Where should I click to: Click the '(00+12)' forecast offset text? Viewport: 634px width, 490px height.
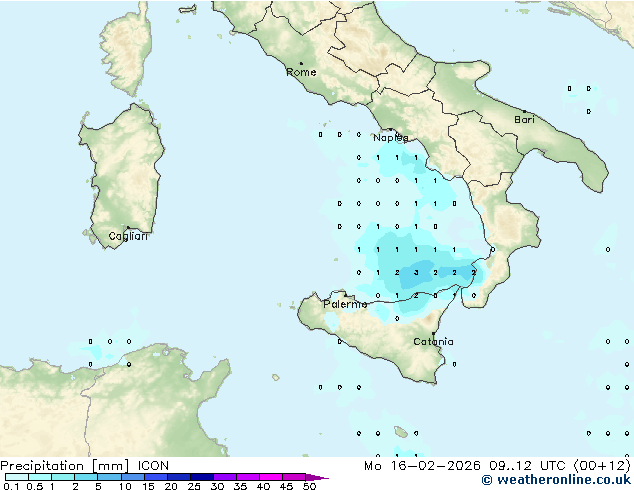pyautogui.click(x=601, y=466)
